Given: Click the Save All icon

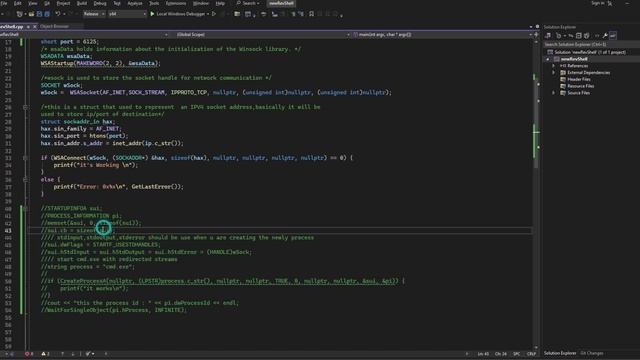Looking at the screenshot, I should click(x=47, y=14).
